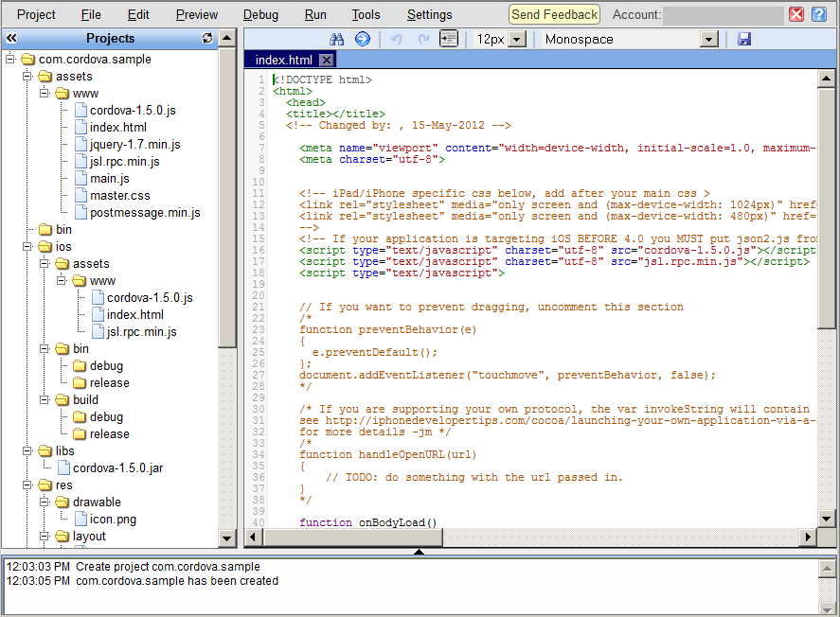The image size is (840, 617).
Task: Refresh the Projects panel
Action: coord(207,38)
